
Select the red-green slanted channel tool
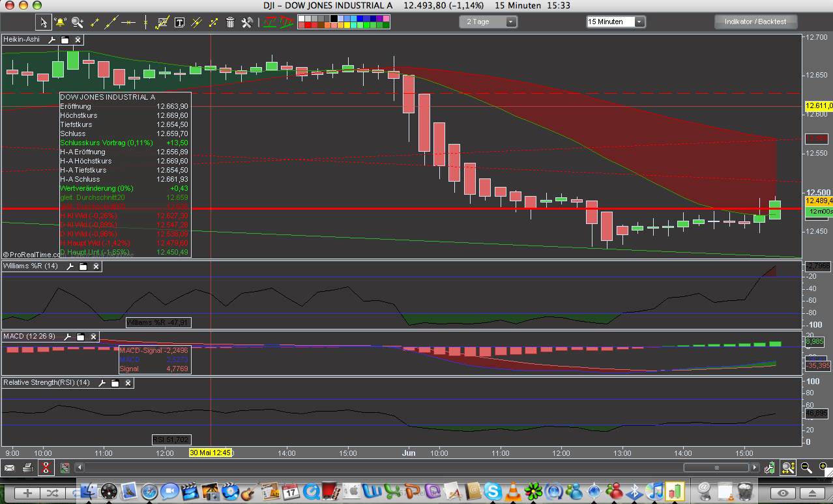(x=286, y=22)
